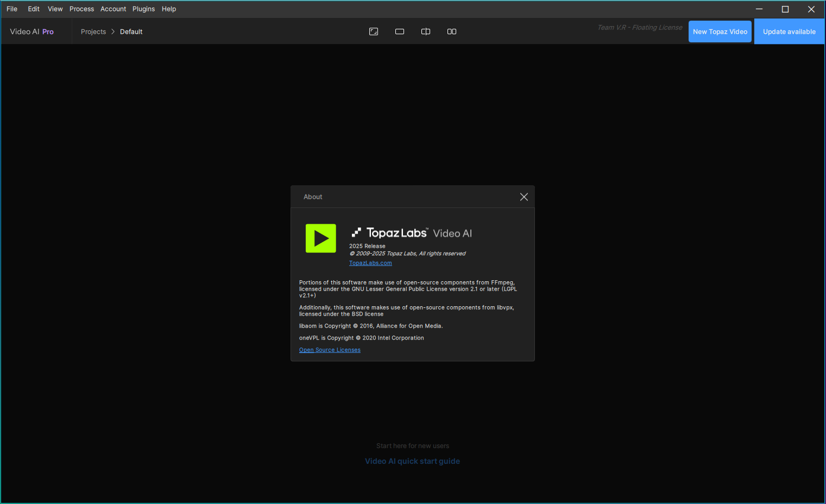
Task: Click the oneVPL copyright line
Action: coord(362,338)
